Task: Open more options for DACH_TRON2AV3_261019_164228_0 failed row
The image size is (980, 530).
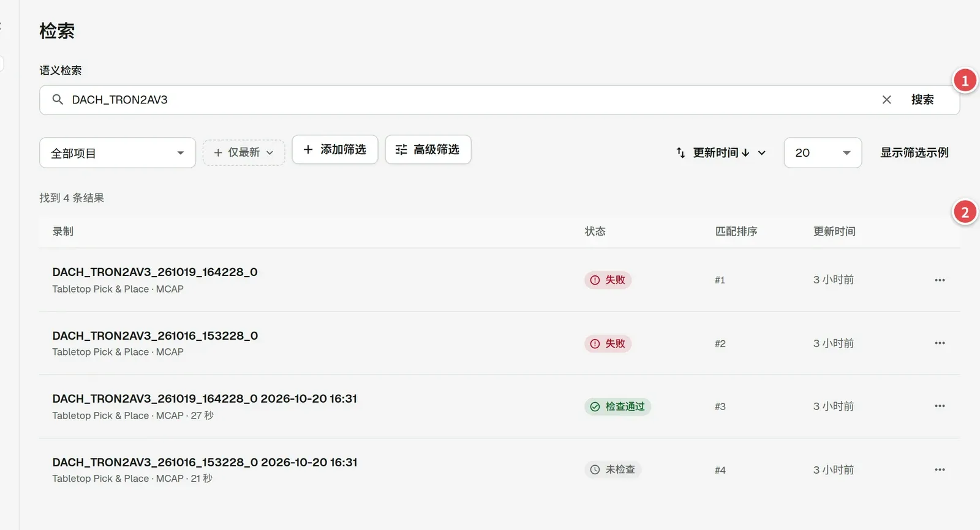Action: point(940,280)
